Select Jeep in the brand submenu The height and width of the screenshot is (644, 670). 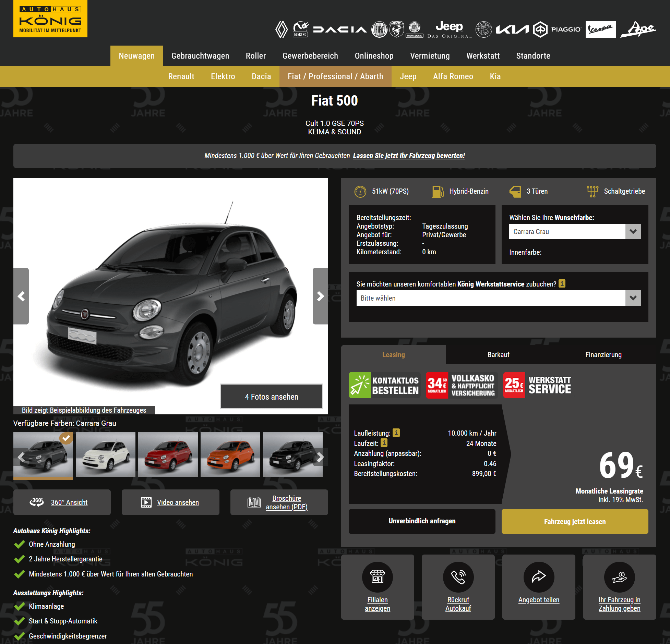tap(408, 76)
